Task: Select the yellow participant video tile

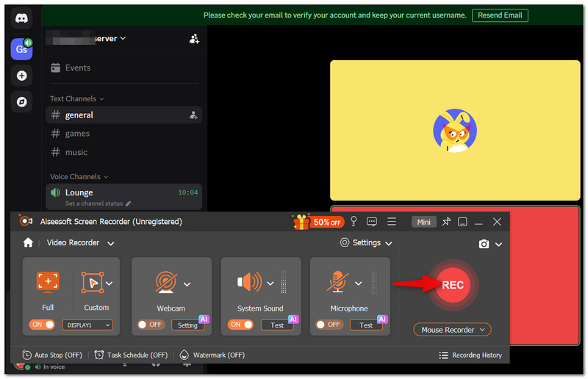Action: click(x=455, y=130)
